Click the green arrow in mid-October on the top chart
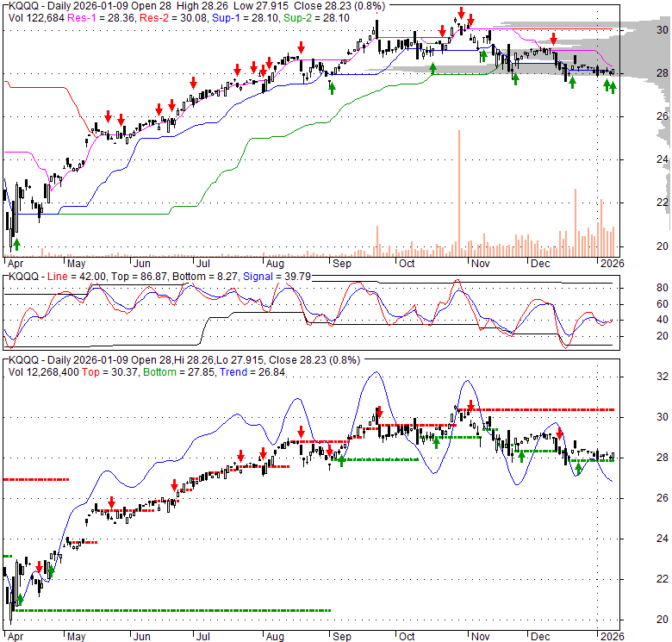672x642 pixels. 432,69
